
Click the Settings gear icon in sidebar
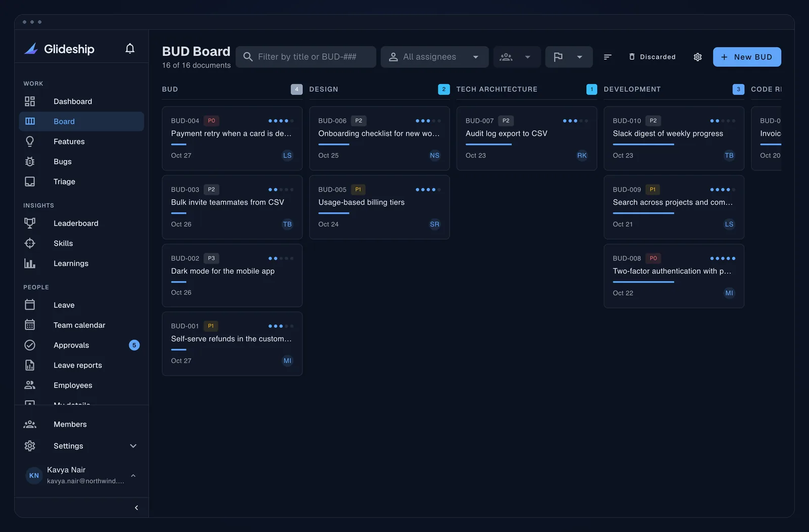tap(30, 446)
